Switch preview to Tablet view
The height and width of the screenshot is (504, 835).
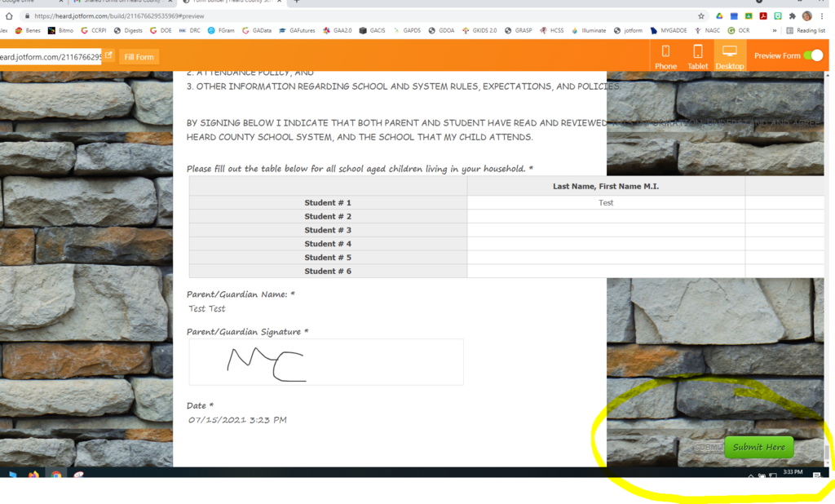(698, 56)
